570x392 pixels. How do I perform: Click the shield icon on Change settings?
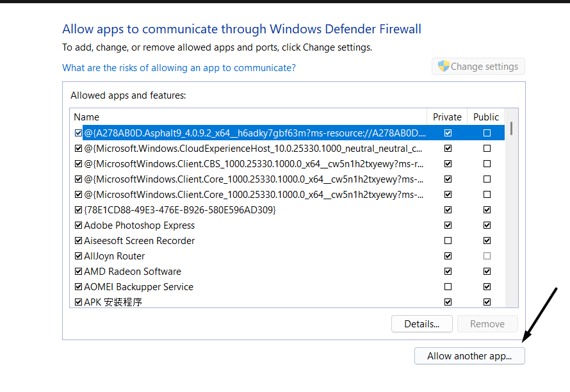[443, 66]
